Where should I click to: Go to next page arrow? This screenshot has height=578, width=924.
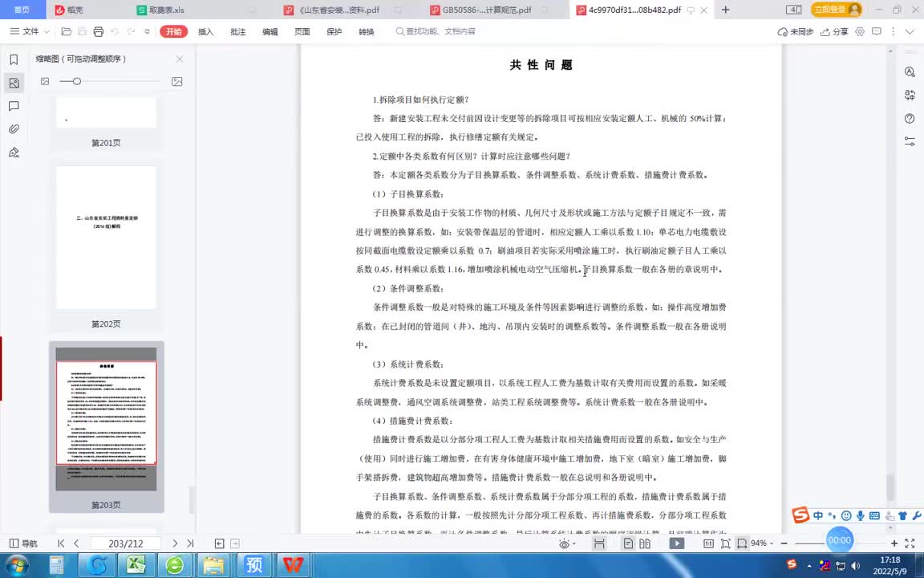point(174,543)
